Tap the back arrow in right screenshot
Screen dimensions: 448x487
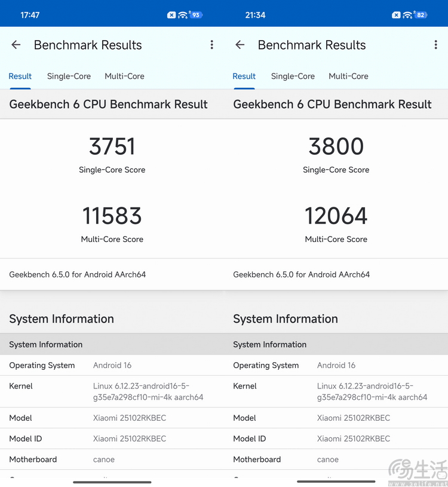click(240, 45)
